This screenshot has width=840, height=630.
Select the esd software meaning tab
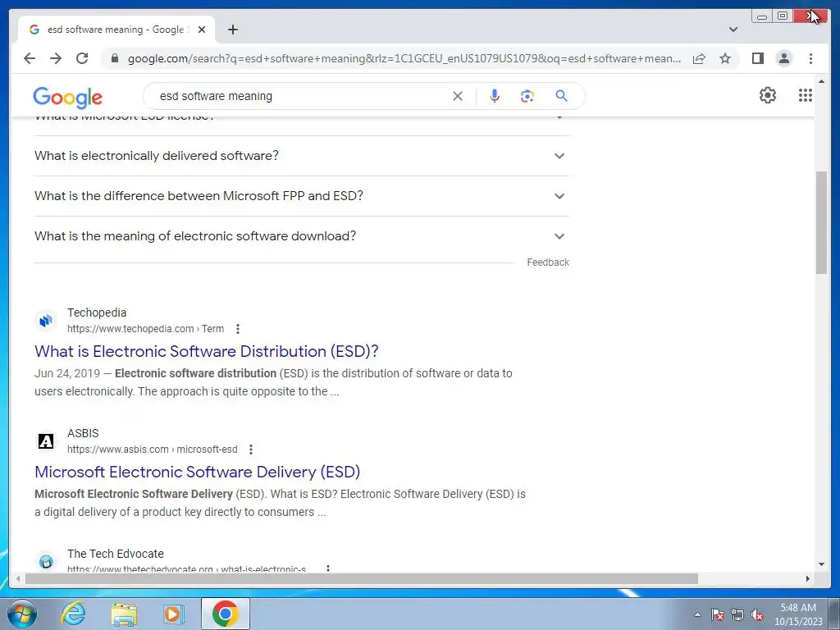116,30
